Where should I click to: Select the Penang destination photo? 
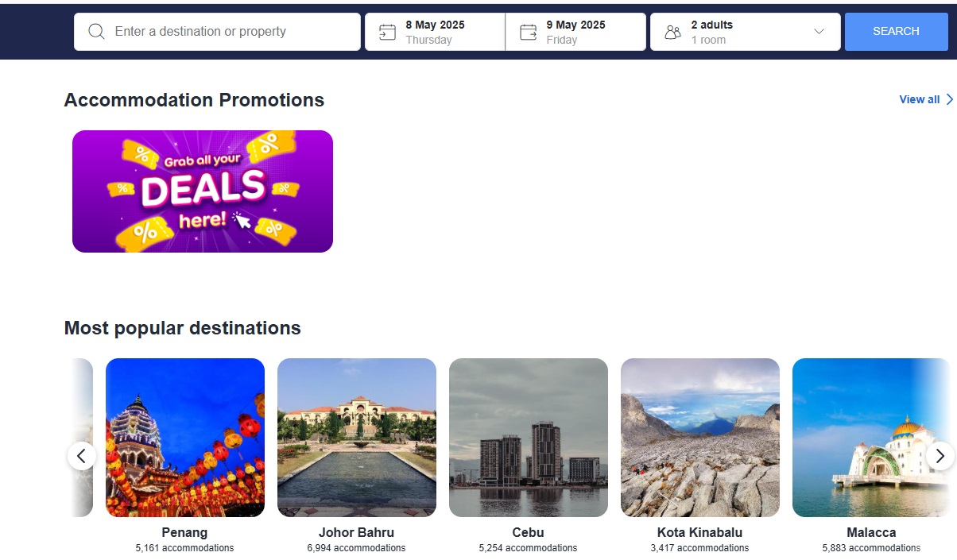[x=185, y=438]
